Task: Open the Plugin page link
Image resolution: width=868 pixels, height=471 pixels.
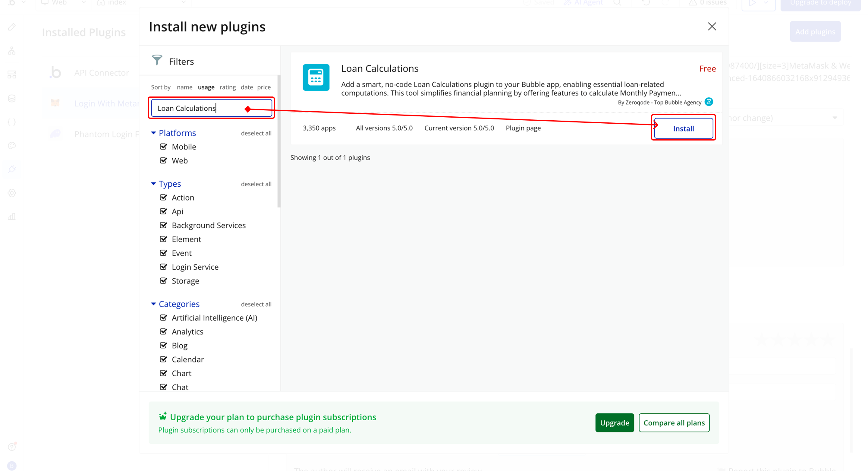Action: (x=523, y=128)
